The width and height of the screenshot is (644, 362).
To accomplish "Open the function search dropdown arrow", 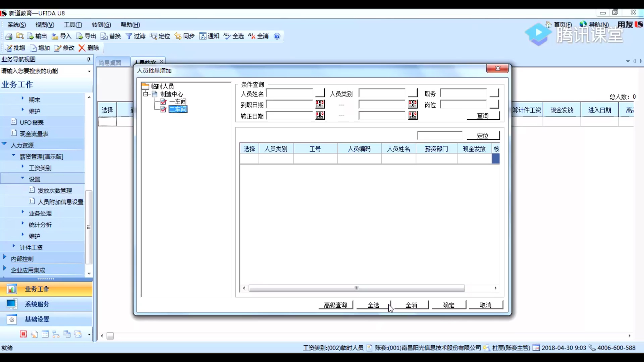I will click(x=89, y=71).
